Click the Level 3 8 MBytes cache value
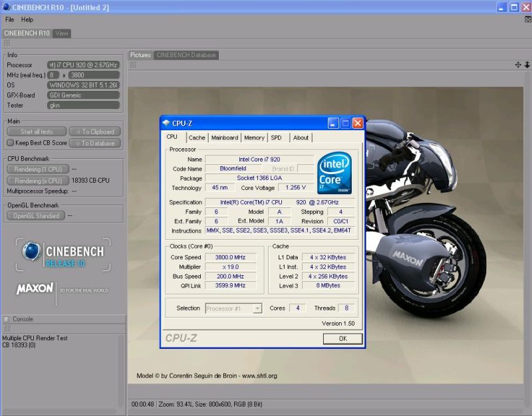The width and height of the screenshot is (532, 416). point(328,286)
